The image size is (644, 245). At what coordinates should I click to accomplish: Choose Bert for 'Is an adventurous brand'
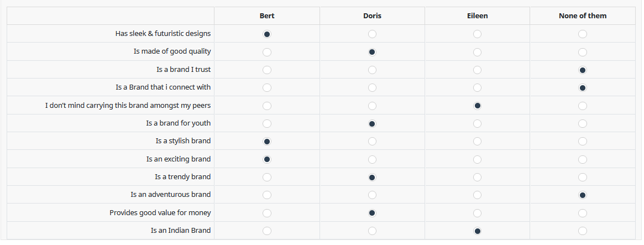(267, 195)
